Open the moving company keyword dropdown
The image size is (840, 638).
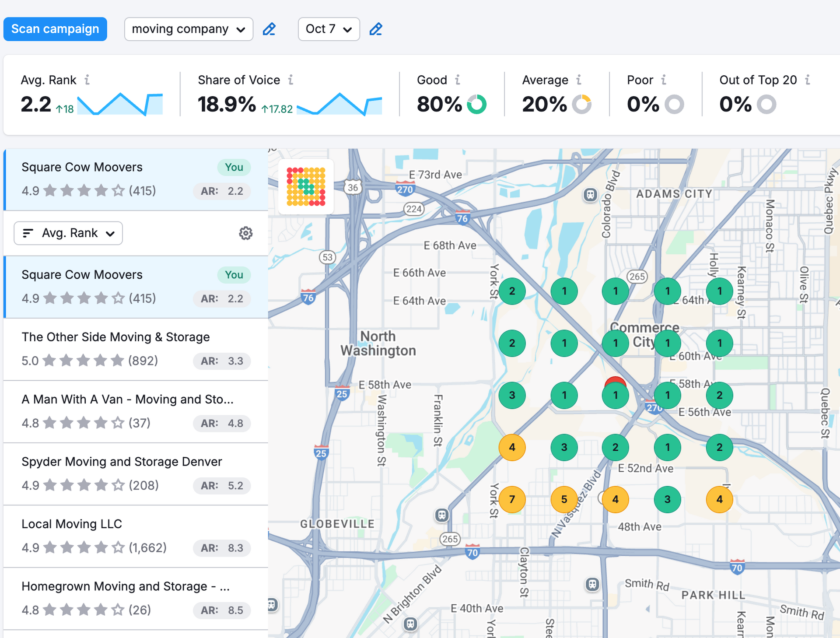(189, 29)
